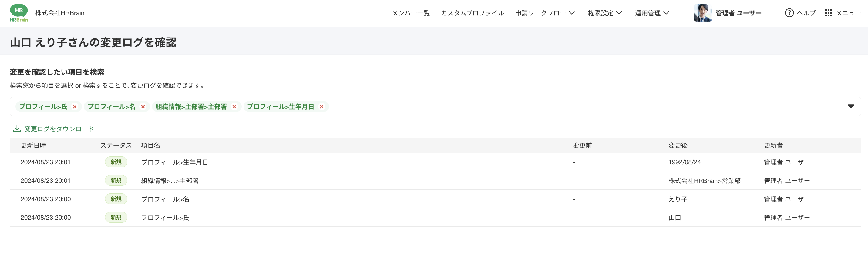Click the 変更ログをダウンロード link
868x256 pixels.
click(x=59, y=129)
